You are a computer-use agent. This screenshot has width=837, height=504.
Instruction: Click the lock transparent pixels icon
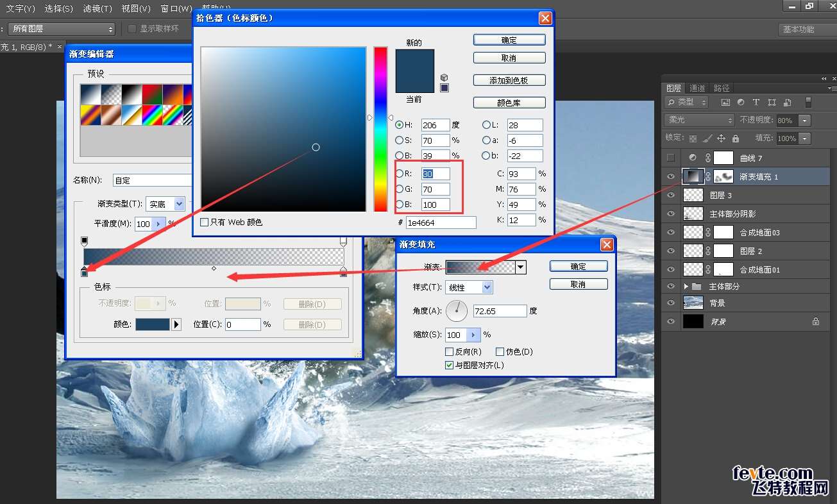pos(693,138)
